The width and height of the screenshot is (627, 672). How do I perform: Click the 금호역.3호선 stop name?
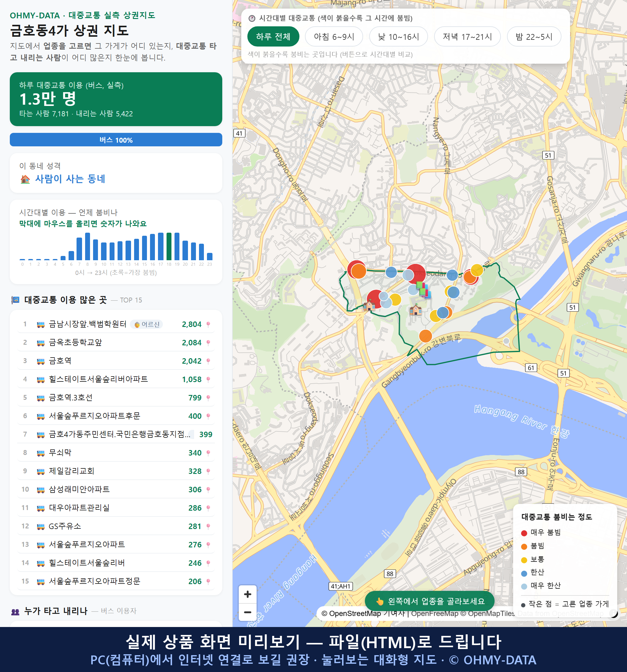click(x=71, y=397)
